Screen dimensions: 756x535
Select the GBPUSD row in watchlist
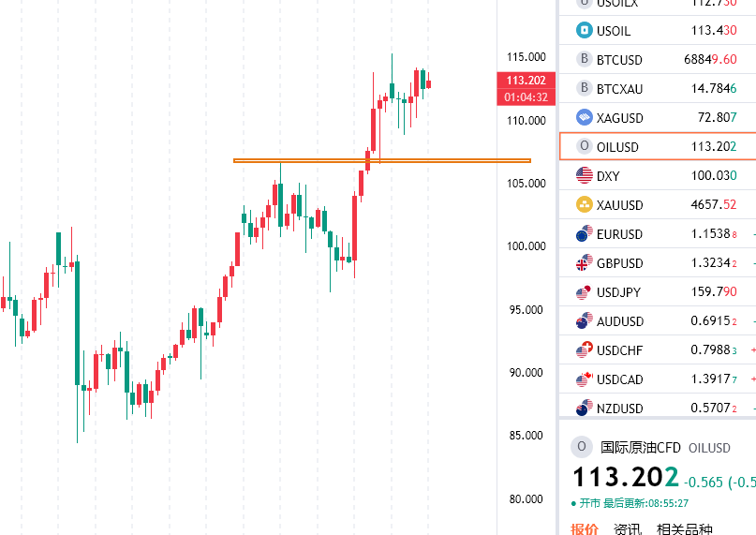(x=656, y=262)
